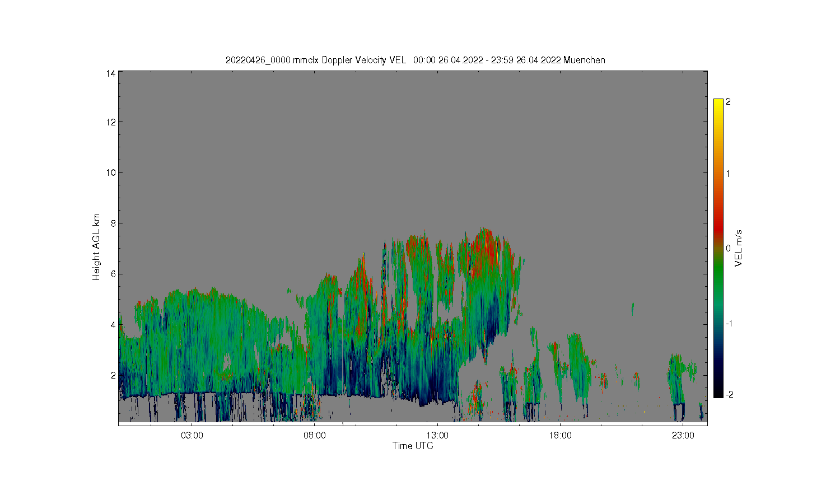This screenshot has width=840, height=504.
Task: Click the colorbar tick value 0
Action: click(x=728, y=248)
